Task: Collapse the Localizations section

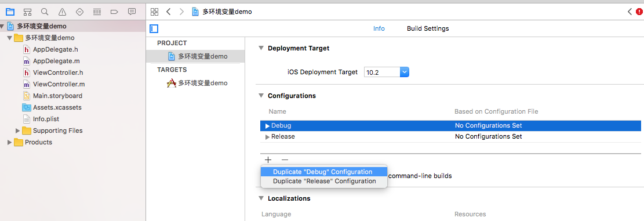Action: 261,198
